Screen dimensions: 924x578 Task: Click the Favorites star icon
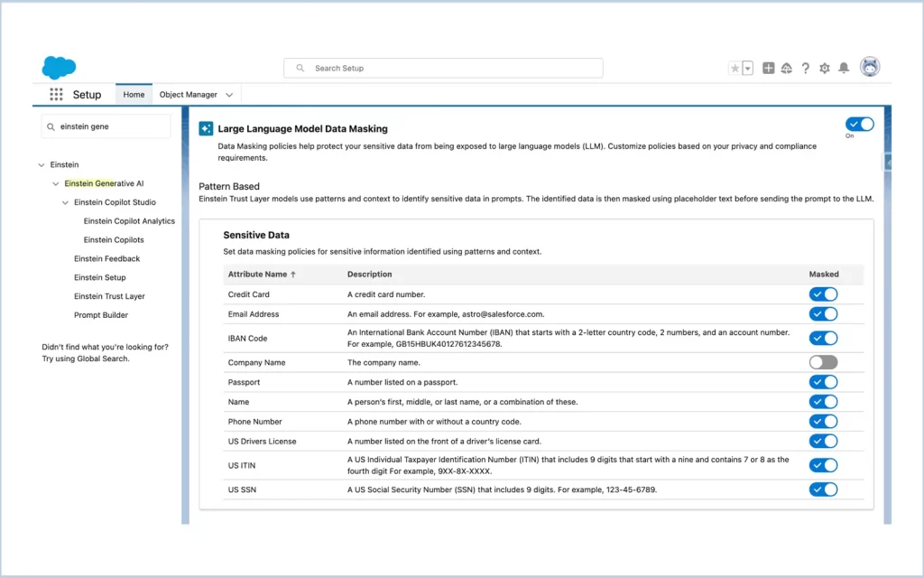(735, 69)
